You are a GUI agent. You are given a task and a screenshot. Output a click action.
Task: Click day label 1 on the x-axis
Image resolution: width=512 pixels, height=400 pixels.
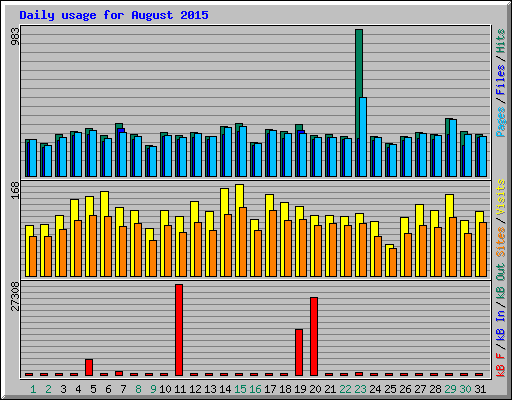point(33,389)
